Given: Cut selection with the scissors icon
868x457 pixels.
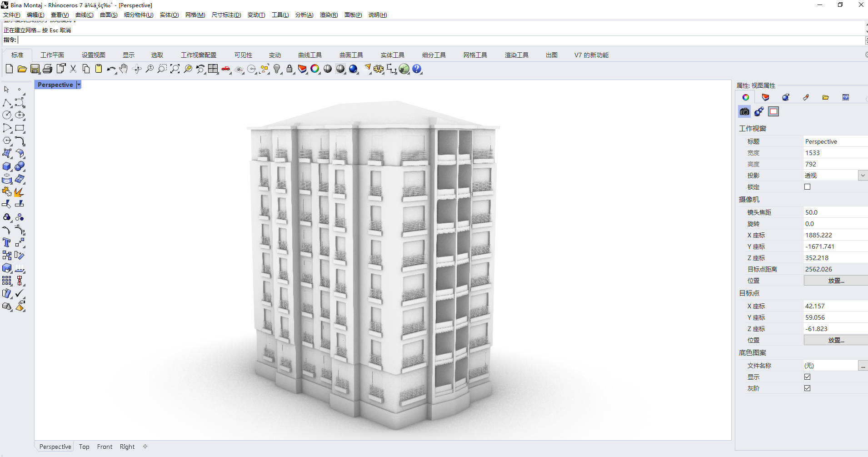Looking at the screenshot, I should 73,69.
